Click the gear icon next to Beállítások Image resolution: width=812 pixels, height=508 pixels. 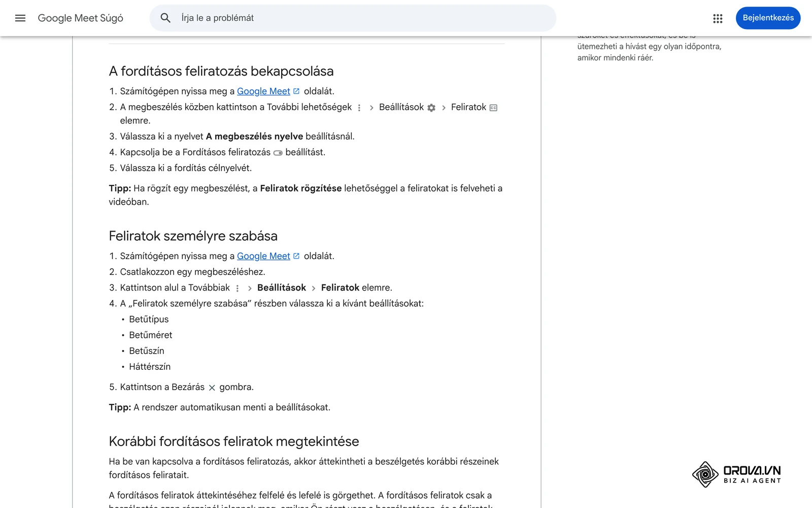click(x=431, y=108)
